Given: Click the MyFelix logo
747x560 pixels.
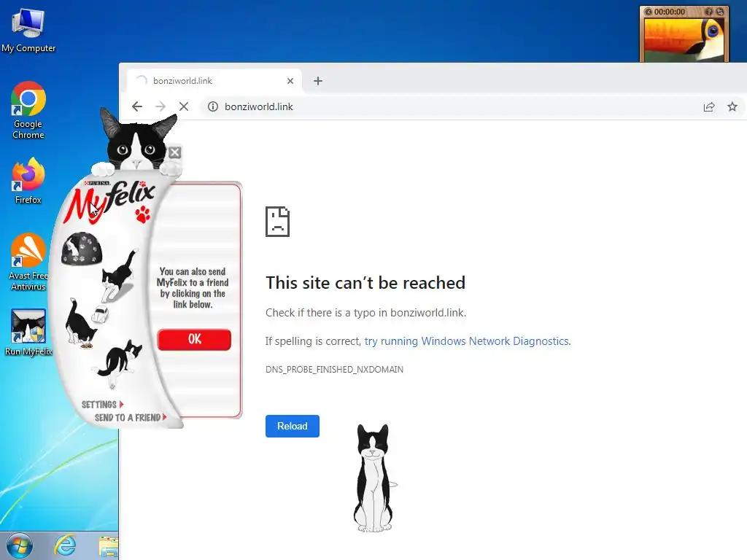Looking at the screenshot, I should [111, 201].
